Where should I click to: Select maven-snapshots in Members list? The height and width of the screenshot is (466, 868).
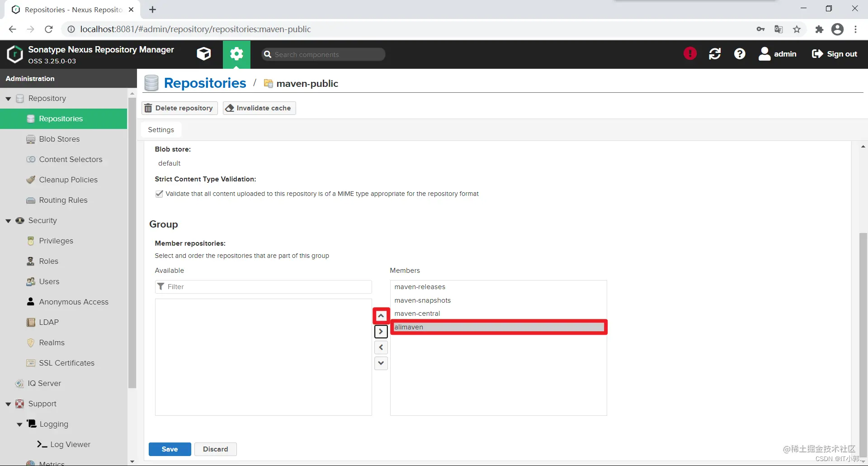(x=498, y=300)
